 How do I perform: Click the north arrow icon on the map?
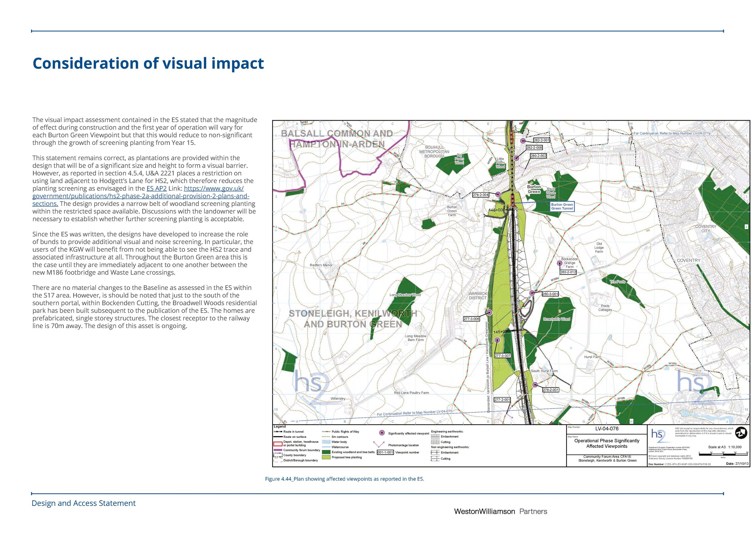pos(741,433)
